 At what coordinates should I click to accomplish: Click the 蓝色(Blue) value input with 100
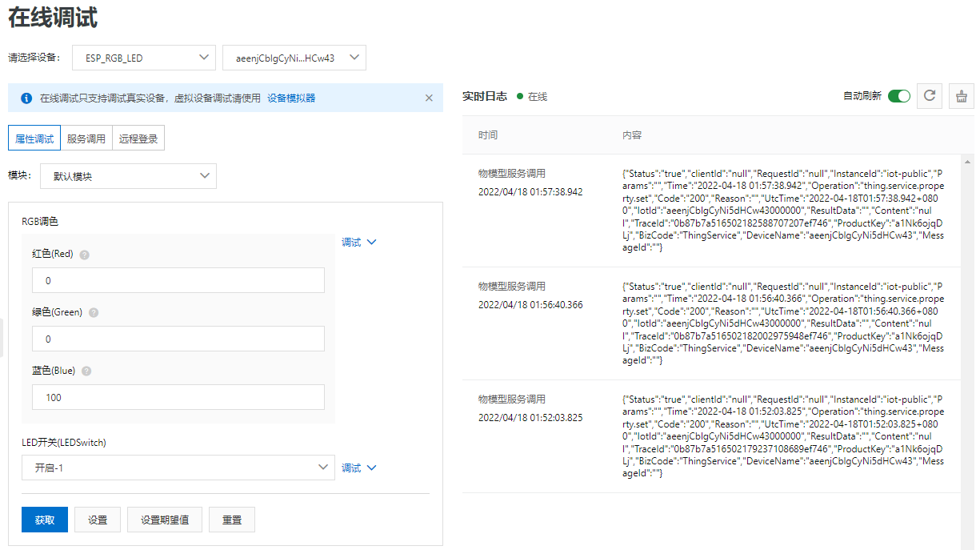[178, 397]
